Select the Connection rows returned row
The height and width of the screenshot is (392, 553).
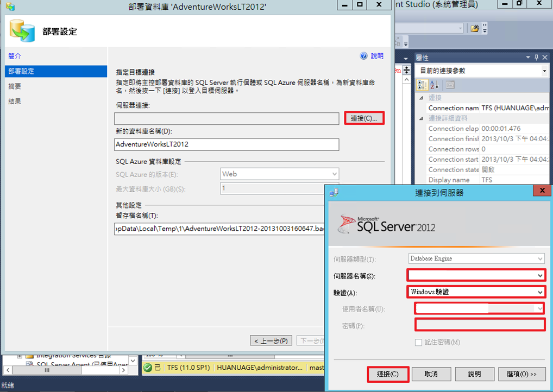(x=488, y=149)
